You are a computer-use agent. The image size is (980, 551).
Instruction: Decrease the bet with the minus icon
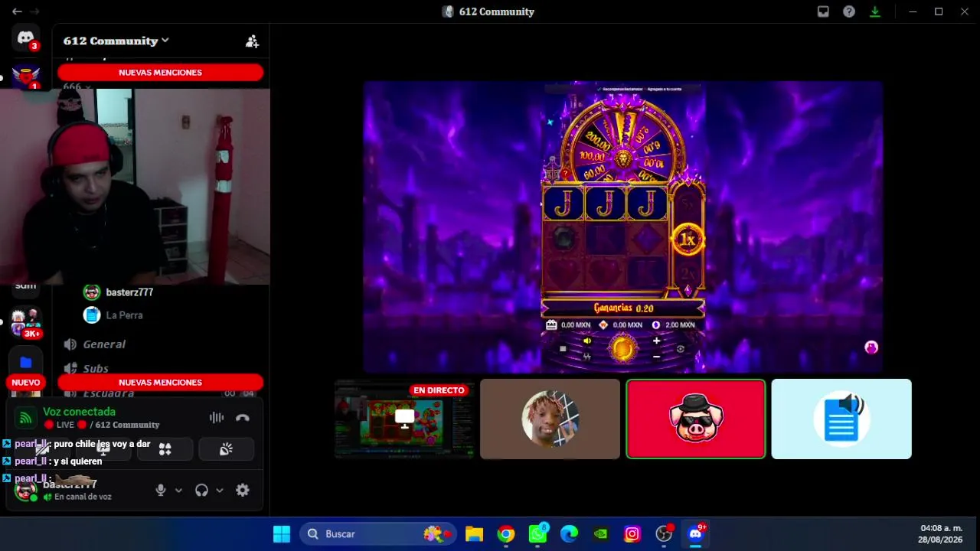click(x=656, y=357)
